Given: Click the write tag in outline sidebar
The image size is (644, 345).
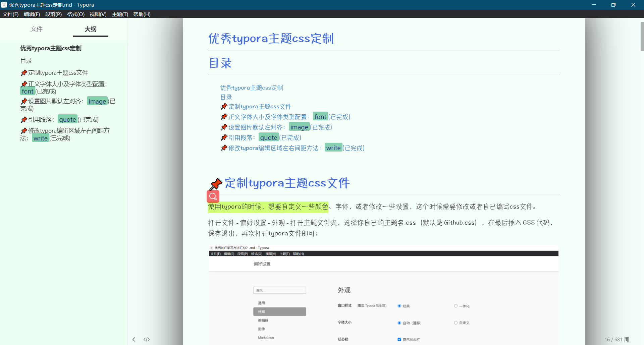Looking at the screenshot, I should coord(41,138).
